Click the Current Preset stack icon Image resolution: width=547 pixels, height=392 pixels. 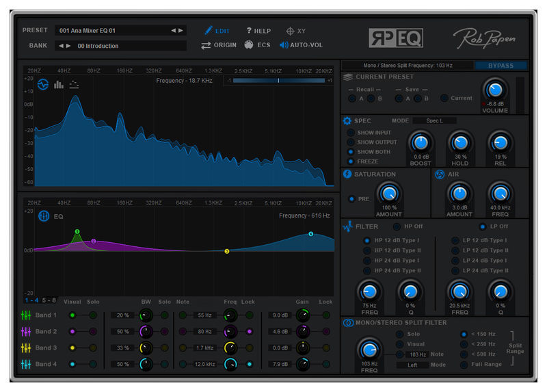pyautogui.click(x=348, y=77)
